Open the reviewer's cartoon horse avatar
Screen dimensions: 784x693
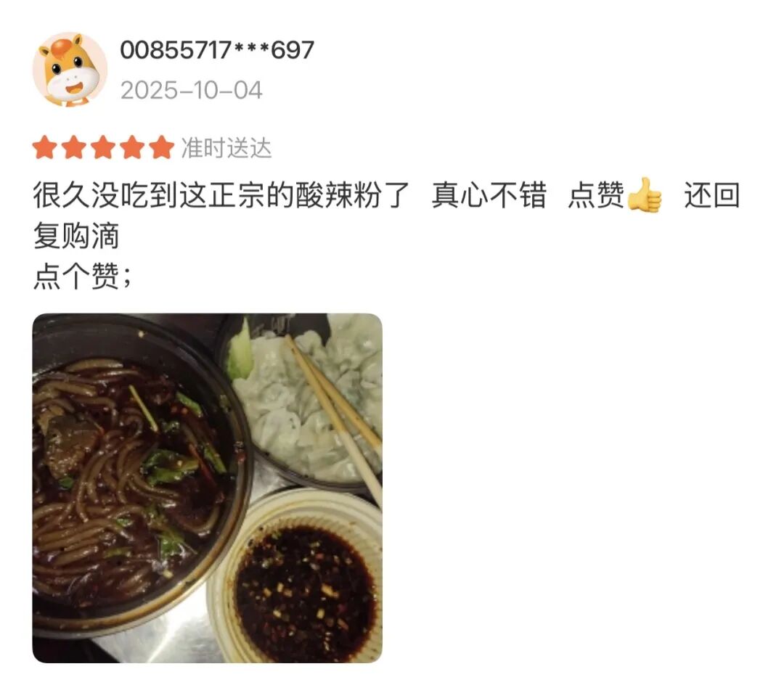click(x=70, y=70)
